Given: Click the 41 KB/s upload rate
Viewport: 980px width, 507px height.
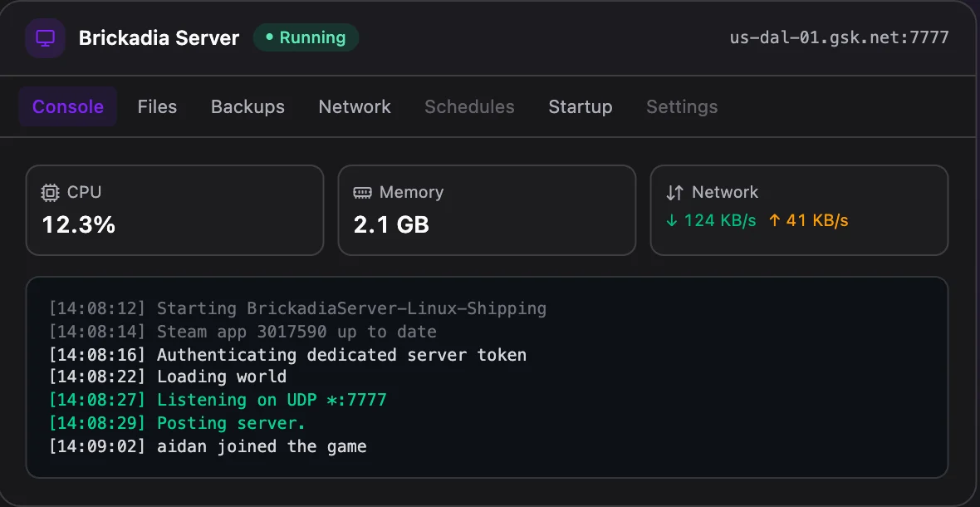Looking at the screenshot, I should click(x=817, y=221).
